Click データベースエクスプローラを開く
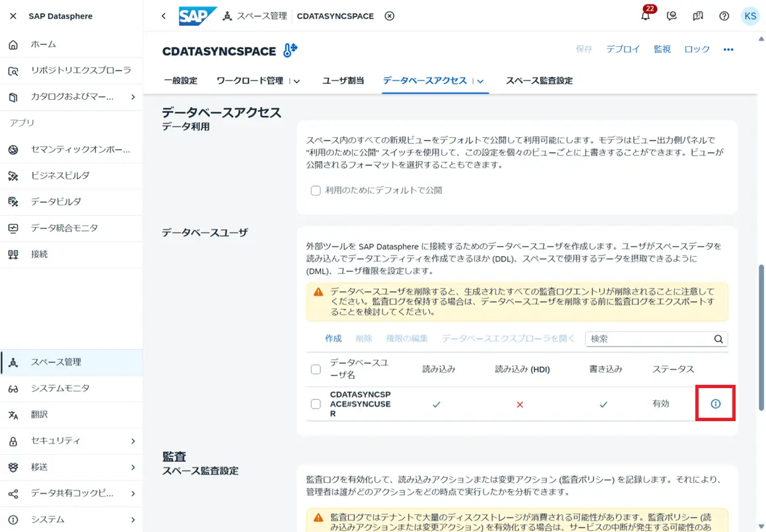This screenshot has height=532, width=766. tap(508, 339)
